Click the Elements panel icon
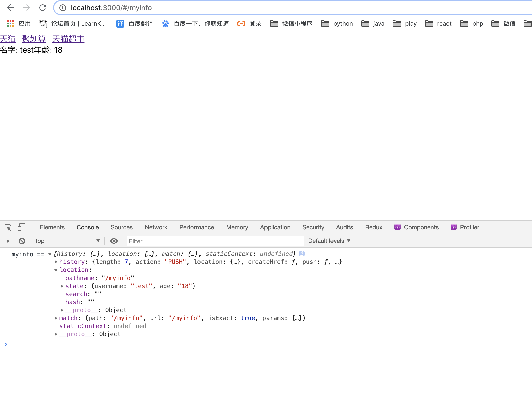 click(x=52, y=227)
